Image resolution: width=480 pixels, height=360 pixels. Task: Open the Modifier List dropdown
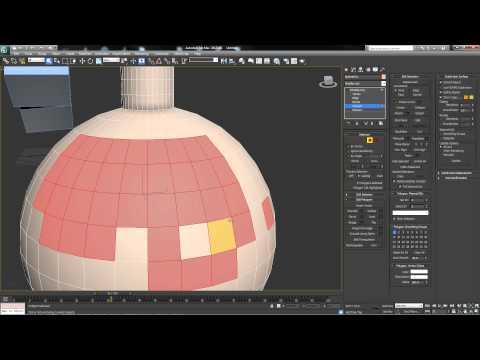(365, 83)
